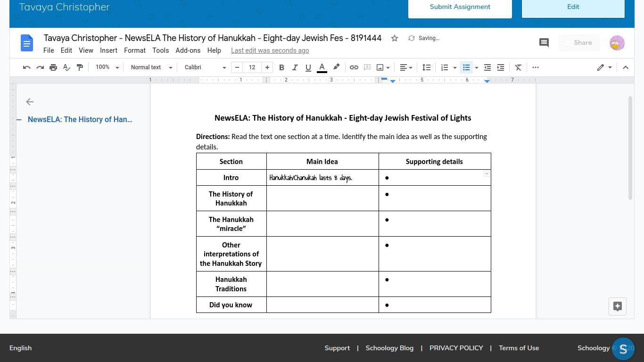The height and width of the screenshot is (362, 644).
Task: Click the Insert link icon
Action: (x=354, y=67)
